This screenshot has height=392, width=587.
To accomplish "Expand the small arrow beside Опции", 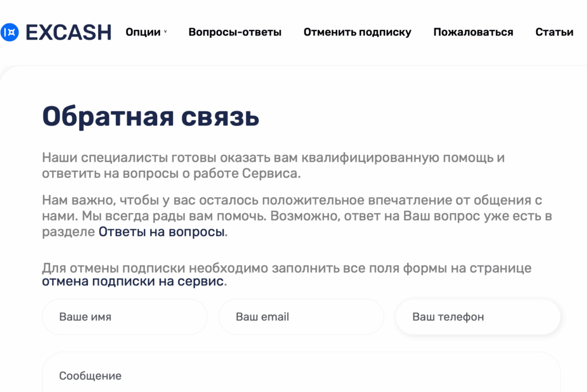I will tap(166, 32).
